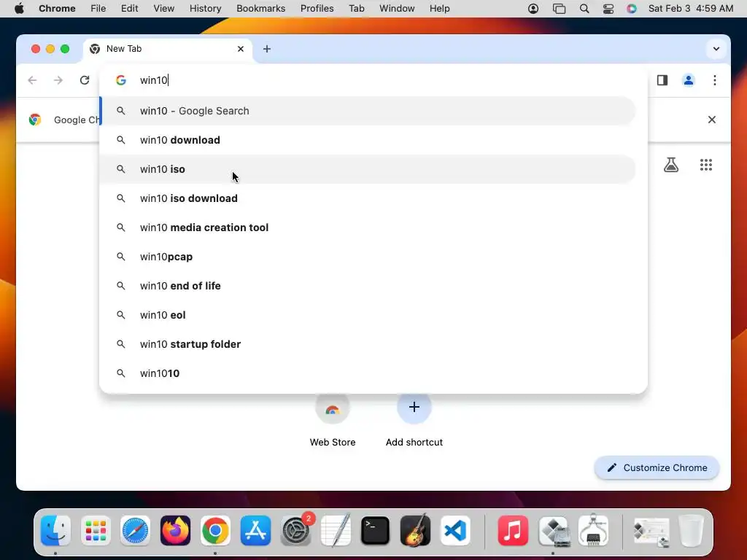Viewport: 747px width, 560px height.
Task: Open System Settings from the dock
Action: click(x=295, y=531)
